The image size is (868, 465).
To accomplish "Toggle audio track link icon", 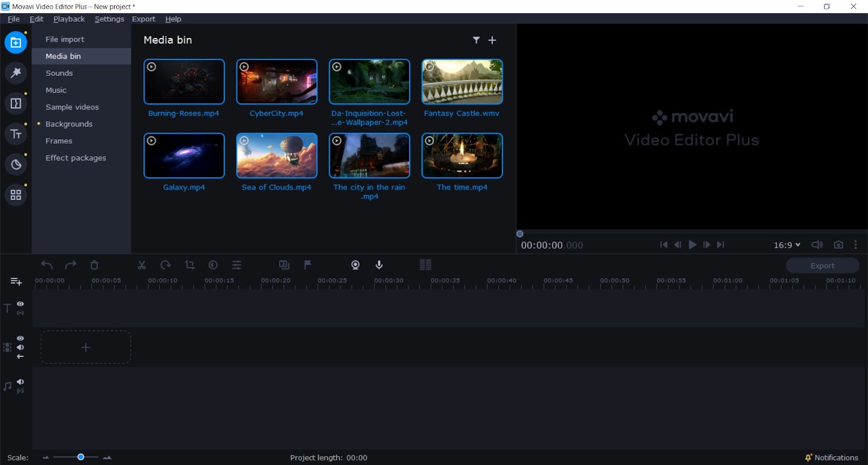I will pyautogui.click(x=20, y=391).
